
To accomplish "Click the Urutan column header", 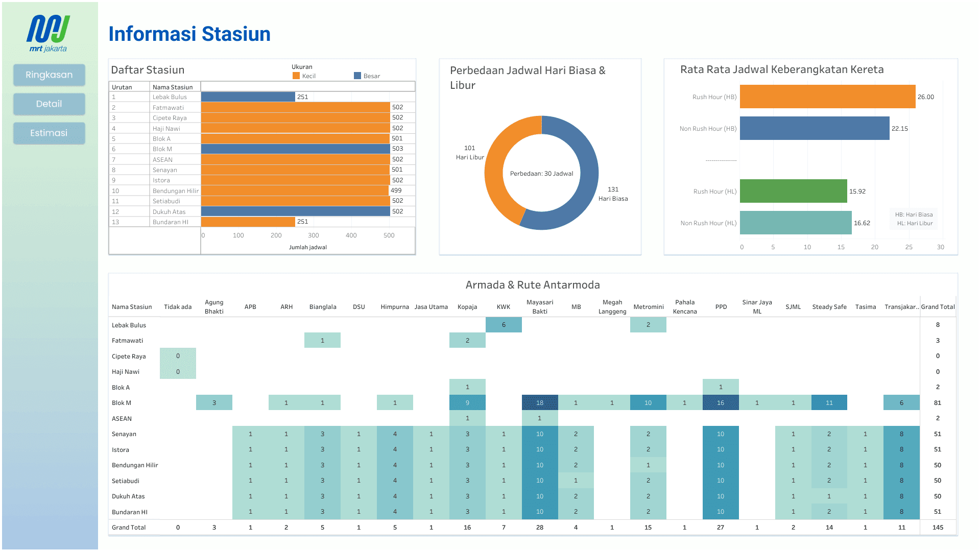I will pos(122,87).
